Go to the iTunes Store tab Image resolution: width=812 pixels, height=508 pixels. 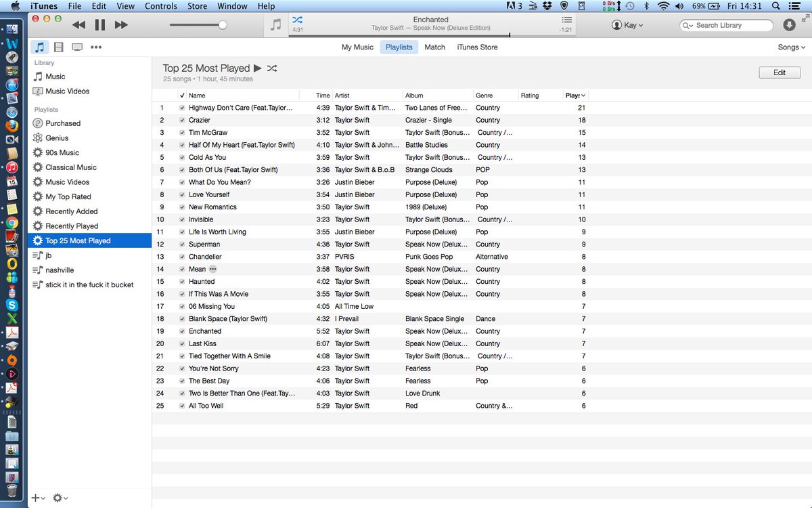click(x=477, y=47)
